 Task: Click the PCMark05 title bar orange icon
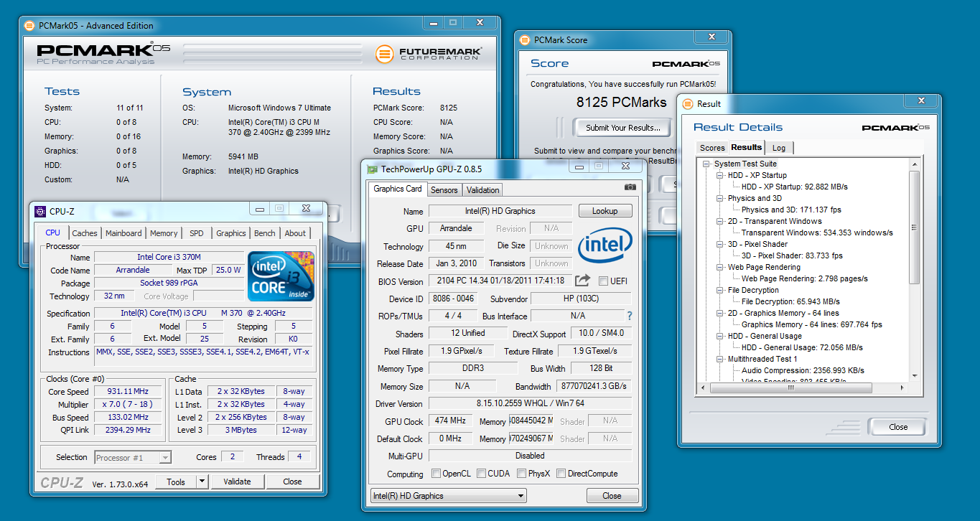tap(29, 25)
